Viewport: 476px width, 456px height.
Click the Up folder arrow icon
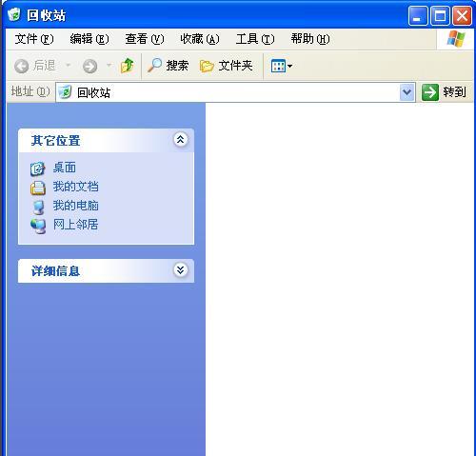pyautogui.click(x=128, y=66)
